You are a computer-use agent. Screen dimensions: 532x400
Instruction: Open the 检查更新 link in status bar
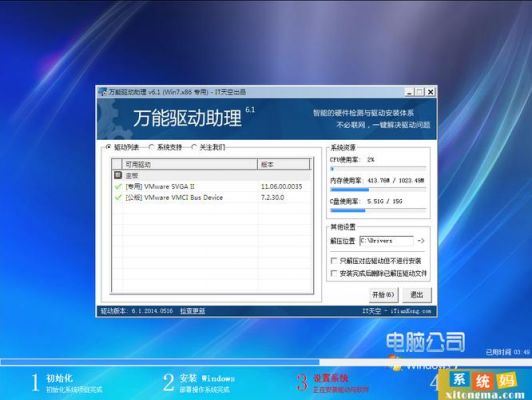pos(192,311)
